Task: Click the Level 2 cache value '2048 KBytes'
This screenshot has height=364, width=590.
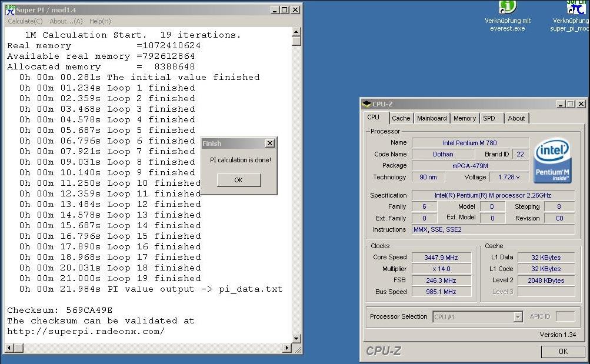Action: pos(546,280)
